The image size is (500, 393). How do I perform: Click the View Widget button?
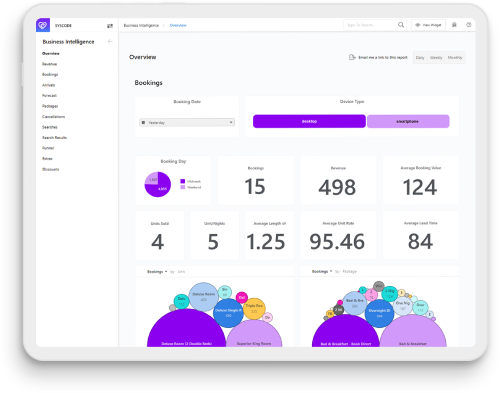click(428, 25)
